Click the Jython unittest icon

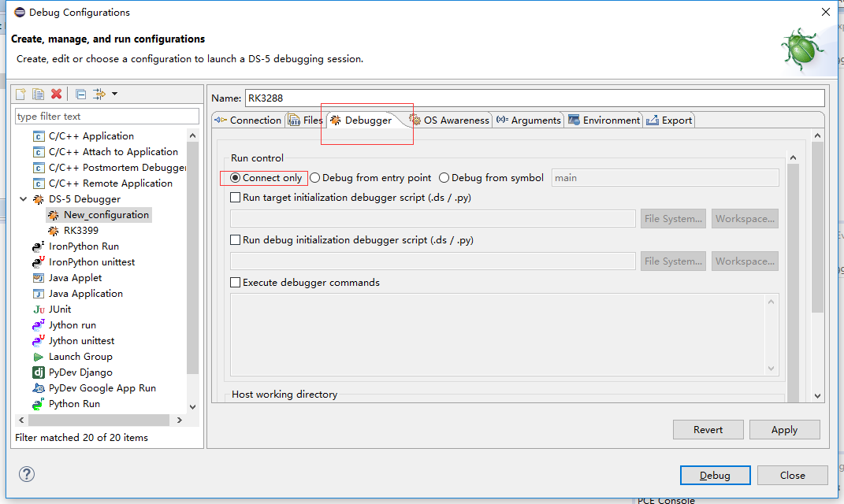38,340
